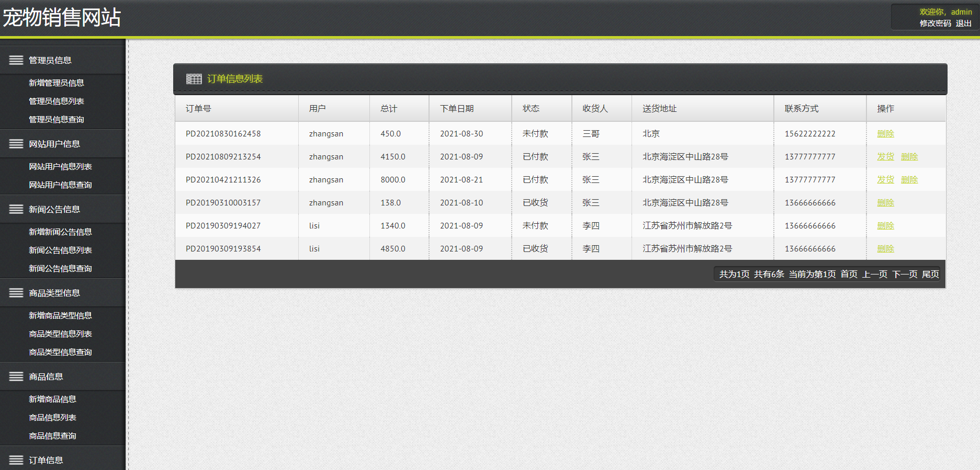The height and width of the screenshot is (470, 980).
Task: Open 商品信息列表 in the sidebar
Action: 52,417
